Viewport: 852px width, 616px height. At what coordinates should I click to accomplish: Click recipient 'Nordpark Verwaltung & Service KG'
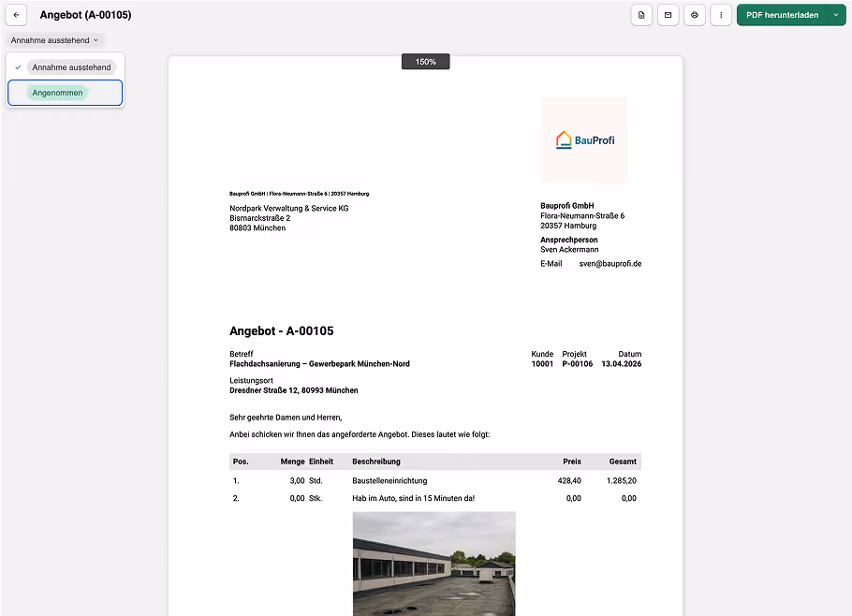coord(289,208)
